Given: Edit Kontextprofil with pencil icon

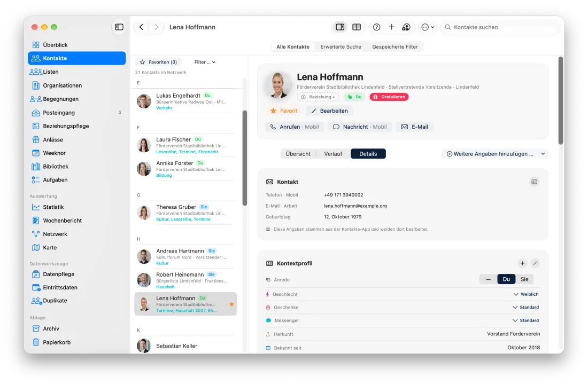Looking at the screenshot, I should click(x=535, y=263).
